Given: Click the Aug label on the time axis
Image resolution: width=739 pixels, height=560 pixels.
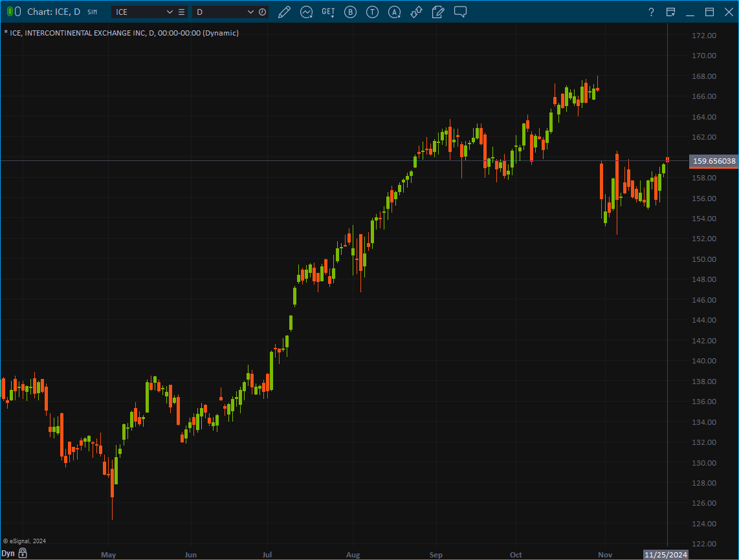Looking at the screenshot, I should (353, 555).
